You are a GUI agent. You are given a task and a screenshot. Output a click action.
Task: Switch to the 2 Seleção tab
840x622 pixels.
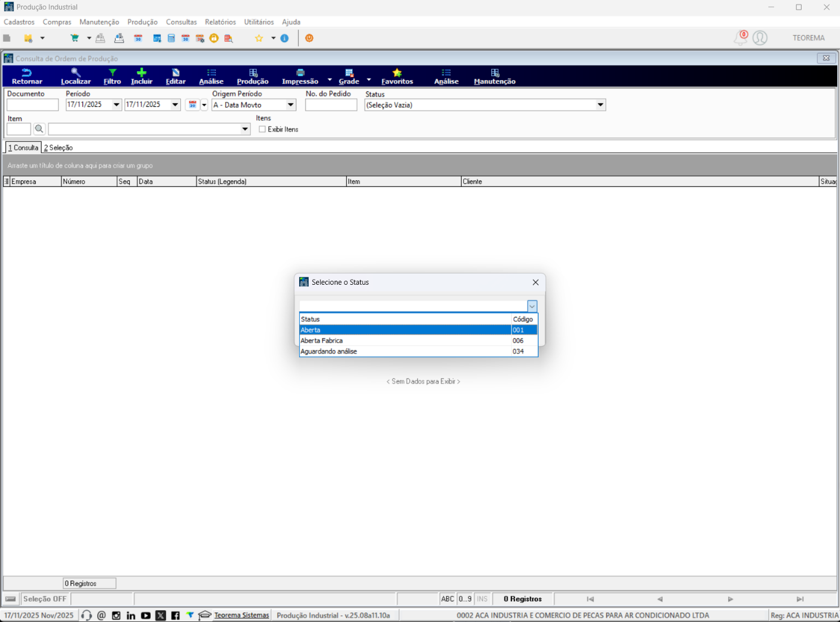pyautogui.click(x=58, y=147)
